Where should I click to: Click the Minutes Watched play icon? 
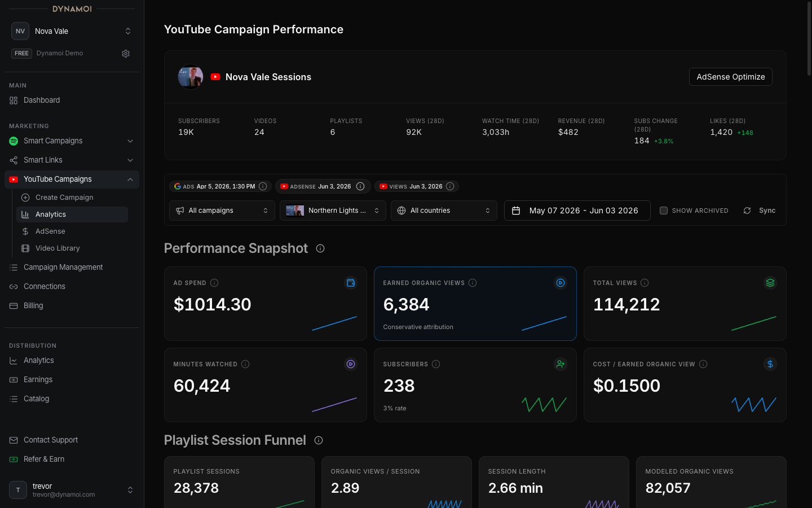click(351, 364)
